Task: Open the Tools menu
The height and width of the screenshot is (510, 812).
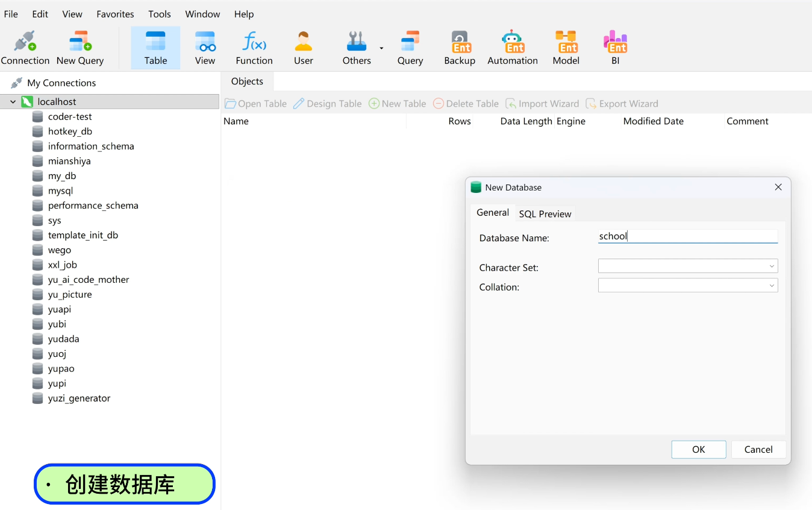Action: pos(160,14)
